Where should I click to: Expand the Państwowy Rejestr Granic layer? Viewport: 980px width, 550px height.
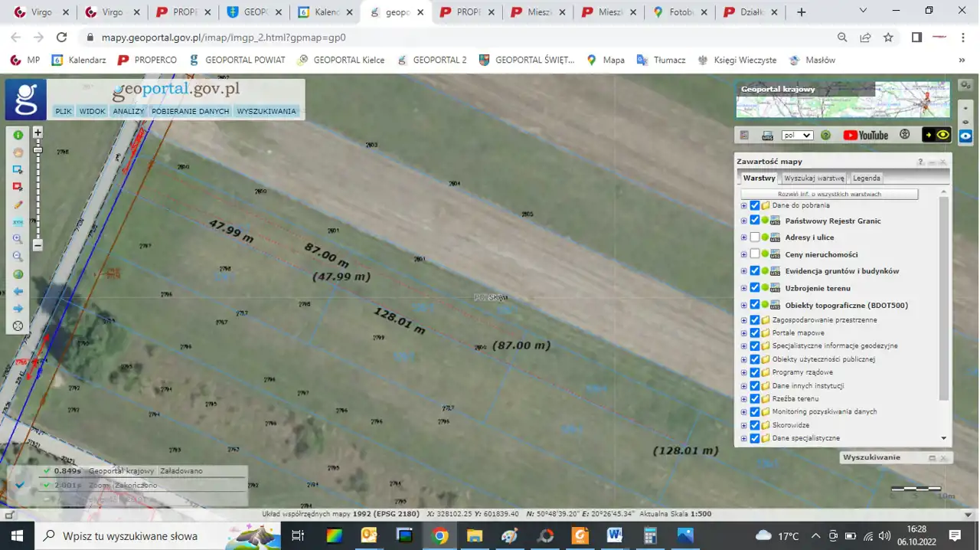[x=743, y=221]
